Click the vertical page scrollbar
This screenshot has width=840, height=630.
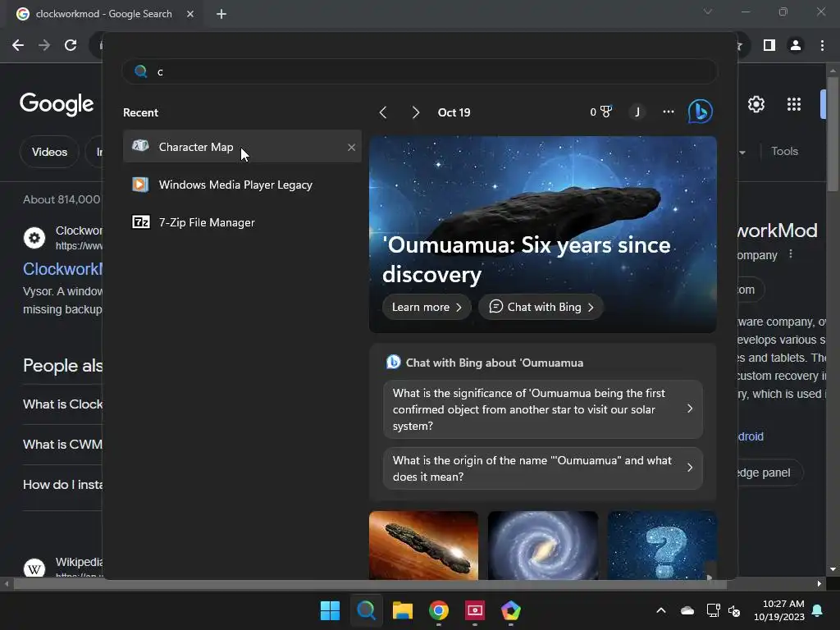(833, 134)
